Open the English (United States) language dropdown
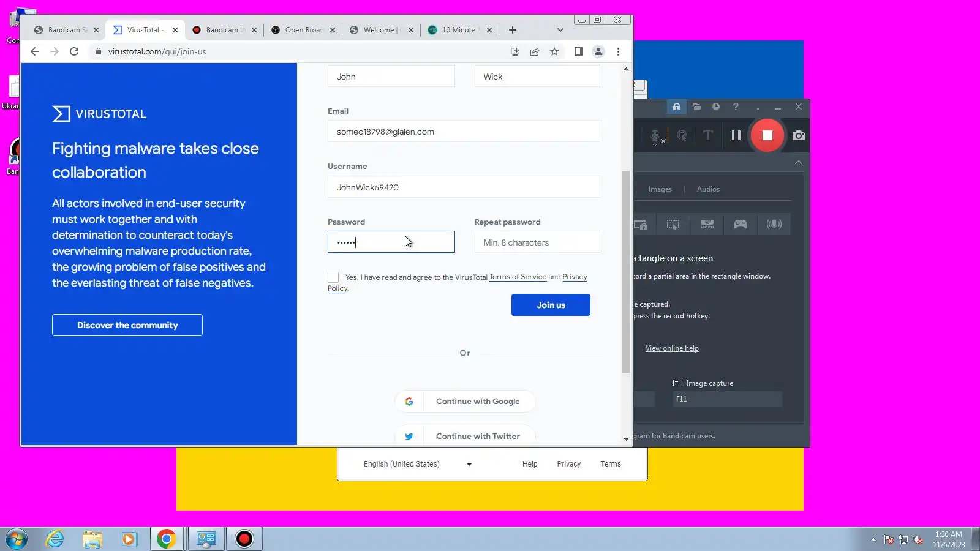 [x=418, y=464]
